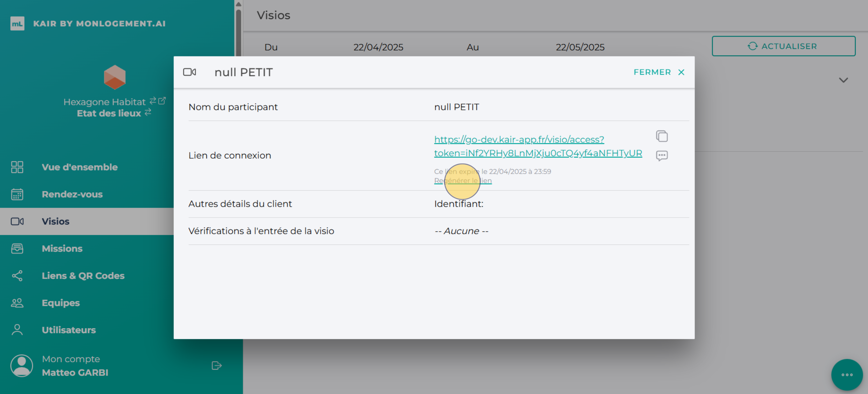
Task: Go to Rendez-vous menu item
Action: 72,194
